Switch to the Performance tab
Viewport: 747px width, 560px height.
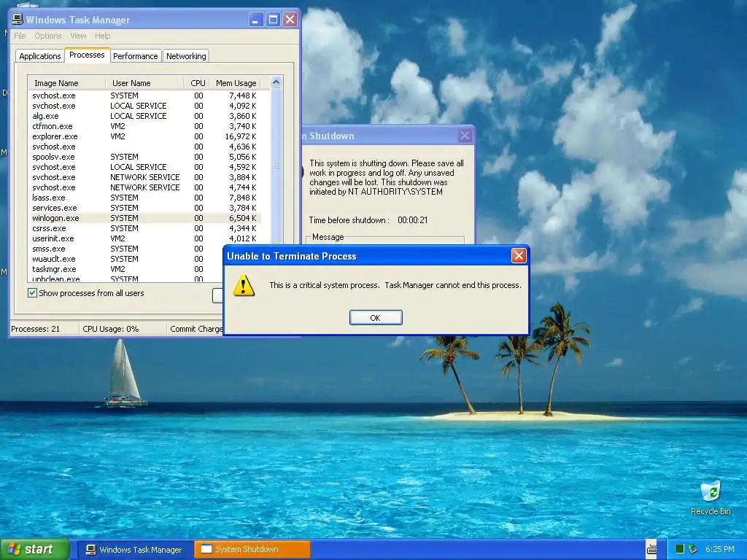[135, 56]
